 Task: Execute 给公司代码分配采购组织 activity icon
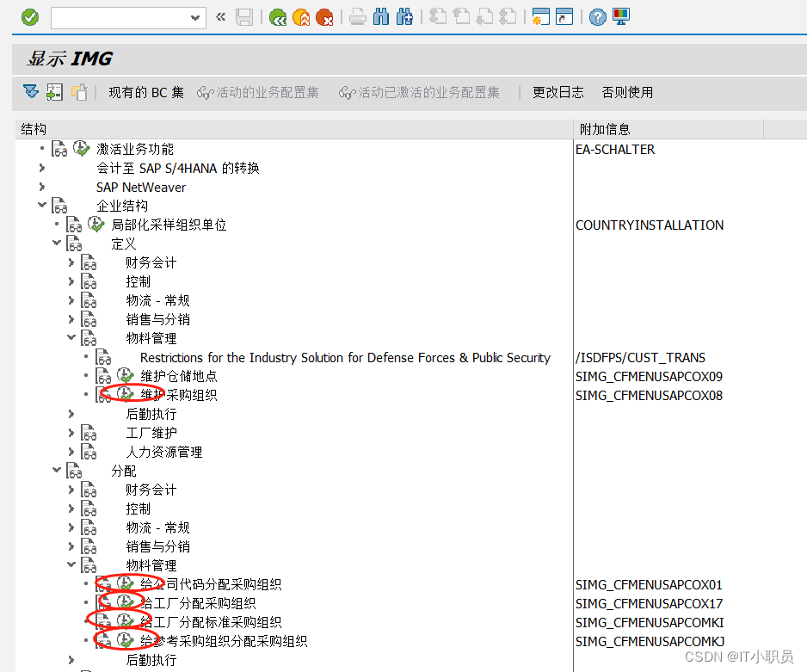coord(125,584)
